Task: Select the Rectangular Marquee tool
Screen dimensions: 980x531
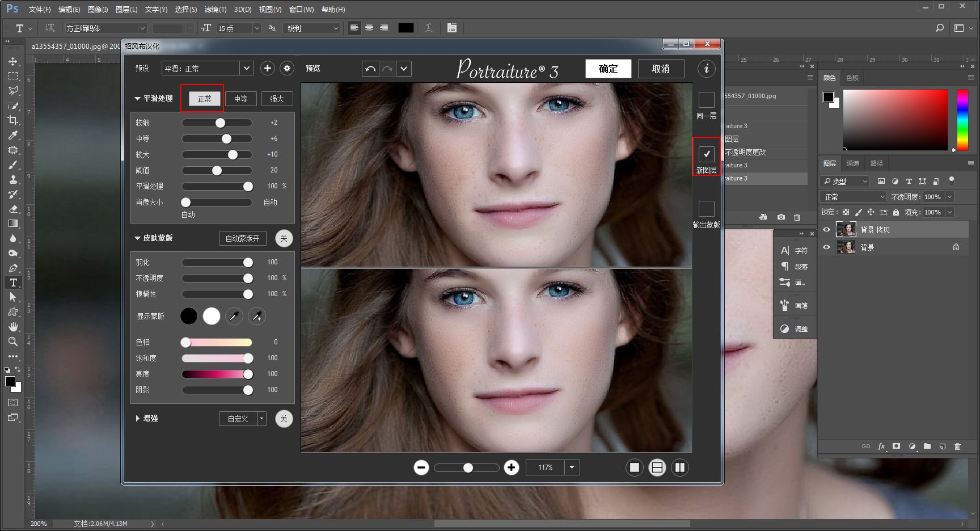Action: pyautogui.click(x=13, y=76)
